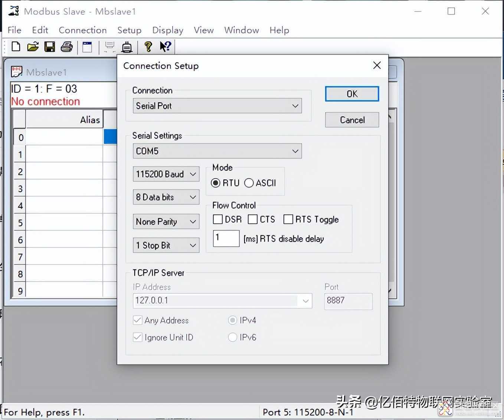The image size is (504, 420).
Task: Open the COM5 port dropdown
Action: pos(217,151)
